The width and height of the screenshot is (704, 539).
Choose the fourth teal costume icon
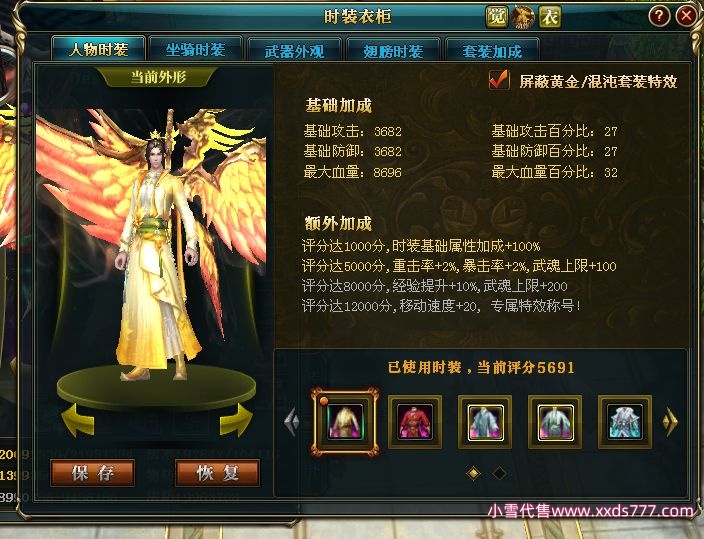coord(555,422)
